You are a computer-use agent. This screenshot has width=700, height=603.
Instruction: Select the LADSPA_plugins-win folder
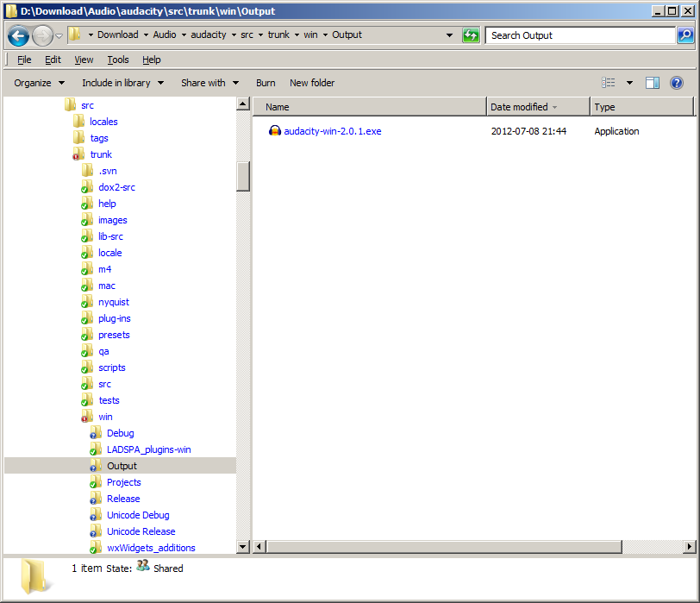pos(148,449)
